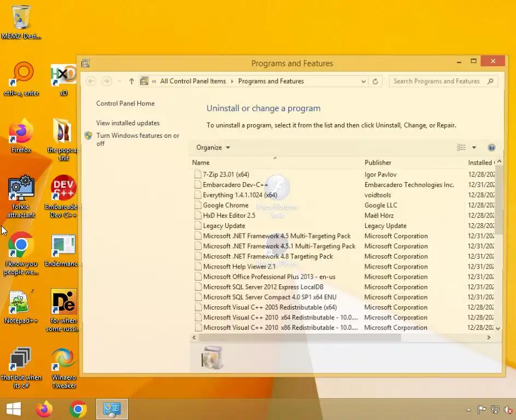The height and width of the screenshot is (420, 516).
Task: Open the 'for when some russi' De shortcut
Action: (x=63, y=311)
